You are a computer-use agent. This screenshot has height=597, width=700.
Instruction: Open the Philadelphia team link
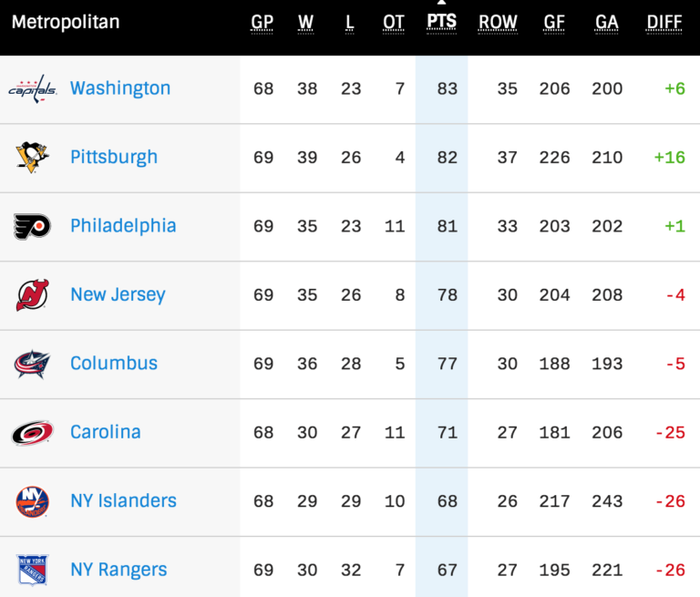click(123, 226)
